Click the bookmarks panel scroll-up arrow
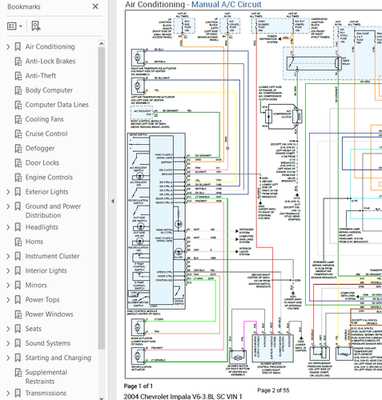The image size is (382, 400). coord(101,44)
